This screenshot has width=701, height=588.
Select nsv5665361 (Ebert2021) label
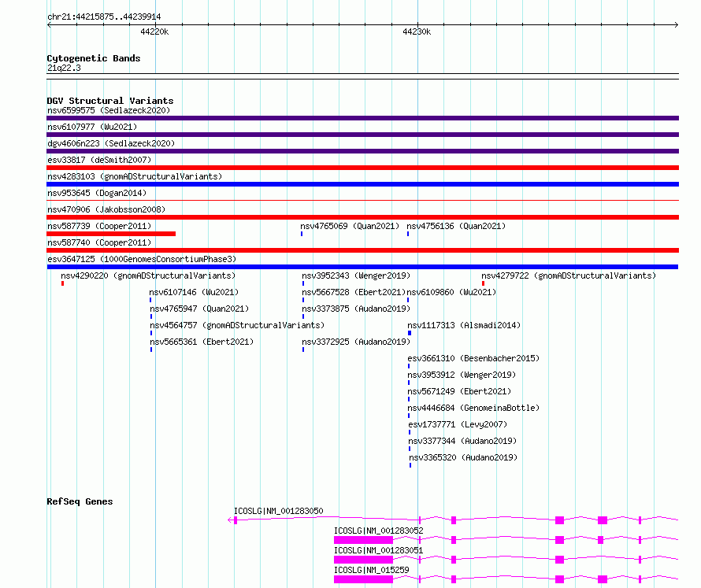(x=202, y=342)
